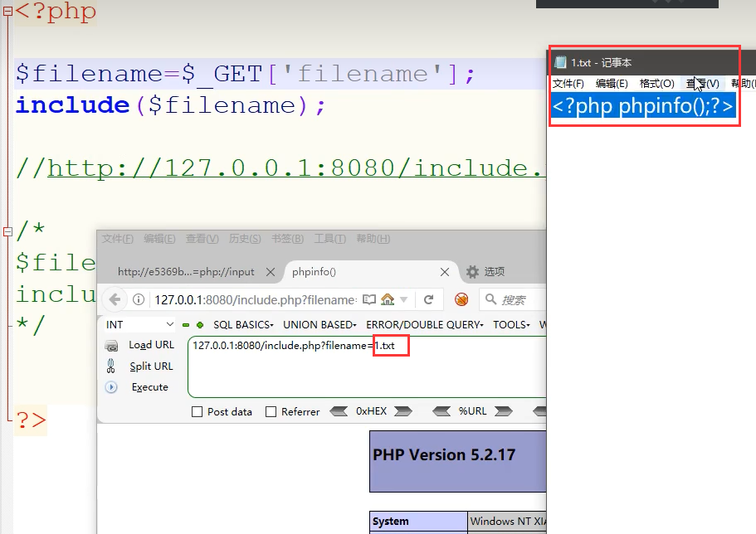Enable the Post data checkbox
Screen dimensions: 756x534
pos(197,411)
